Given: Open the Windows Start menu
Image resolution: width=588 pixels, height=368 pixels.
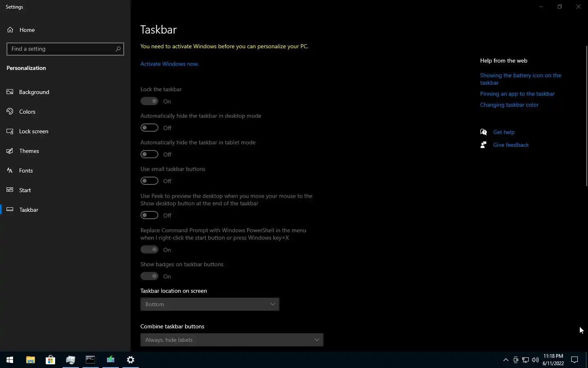Looking at the screenshot, I should pos(10,360).
